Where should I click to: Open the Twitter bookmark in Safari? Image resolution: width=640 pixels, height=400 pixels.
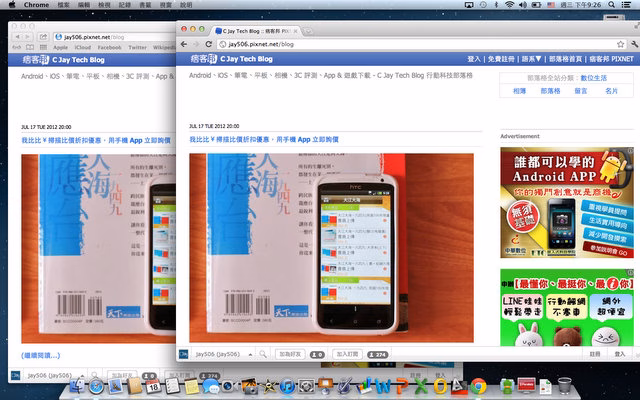click(138, 47)
